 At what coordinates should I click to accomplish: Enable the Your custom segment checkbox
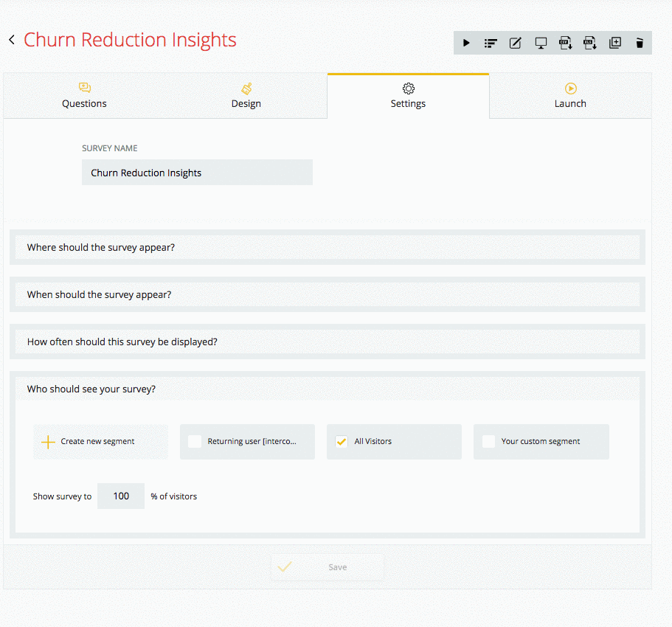488,441
